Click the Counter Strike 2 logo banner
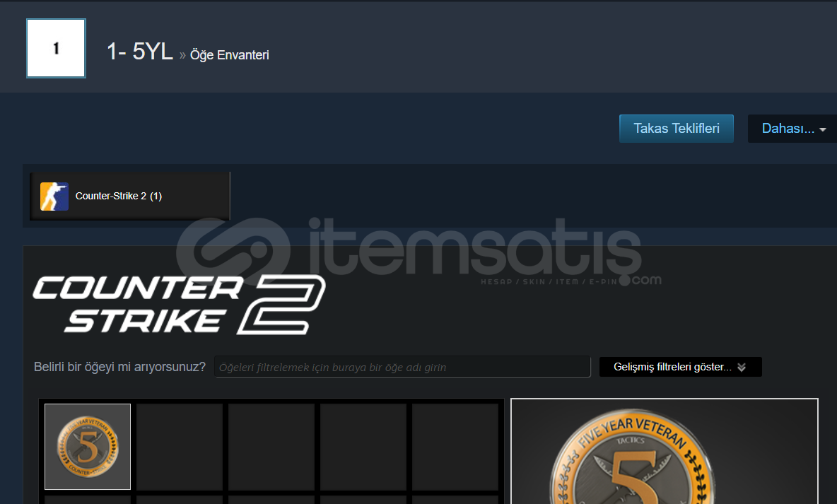The image size is (837, 504). (180, 305)
